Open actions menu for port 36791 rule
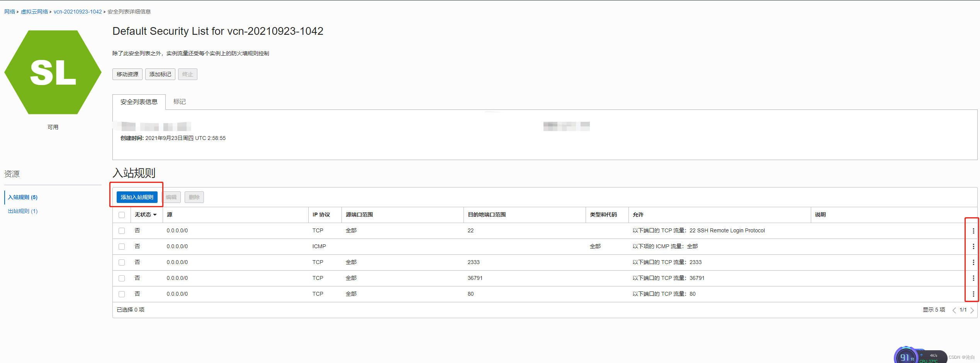 click(973, 278)
